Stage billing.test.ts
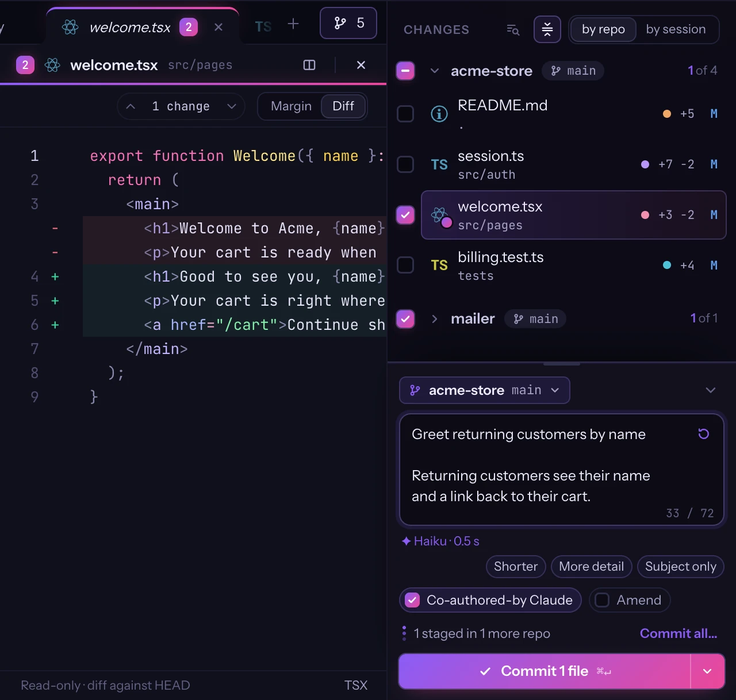The height and width of the screenshot is (700, 736). click(x=406, y=265)
